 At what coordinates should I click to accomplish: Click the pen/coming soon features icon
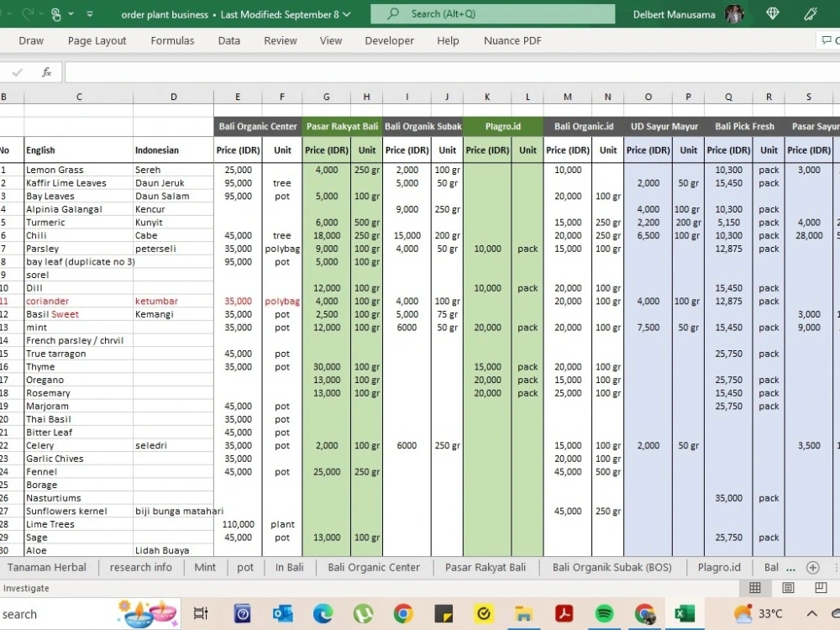point(811,14)
